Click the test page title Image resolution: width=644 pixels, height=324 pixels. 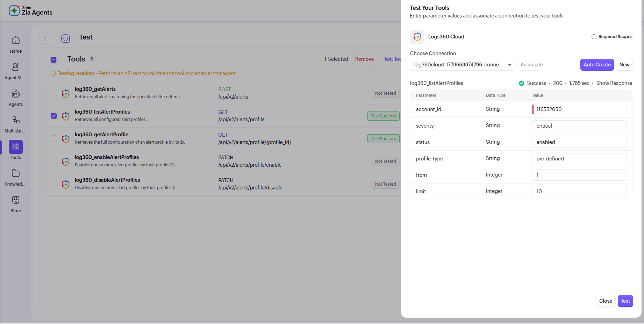(x=86, y=37)
